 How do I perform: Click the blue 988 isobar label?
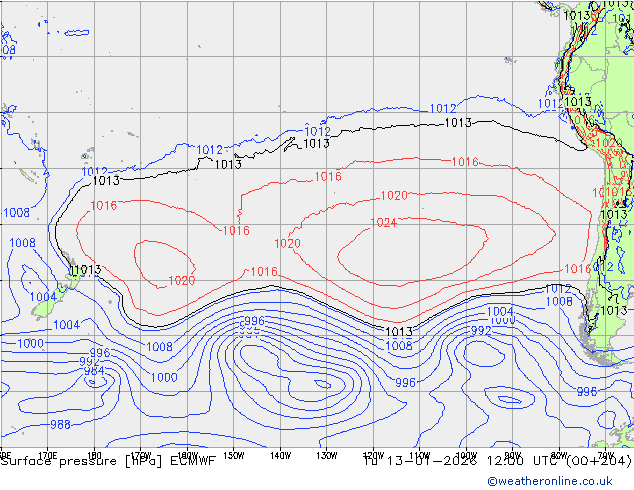click(x=60, y=425)
